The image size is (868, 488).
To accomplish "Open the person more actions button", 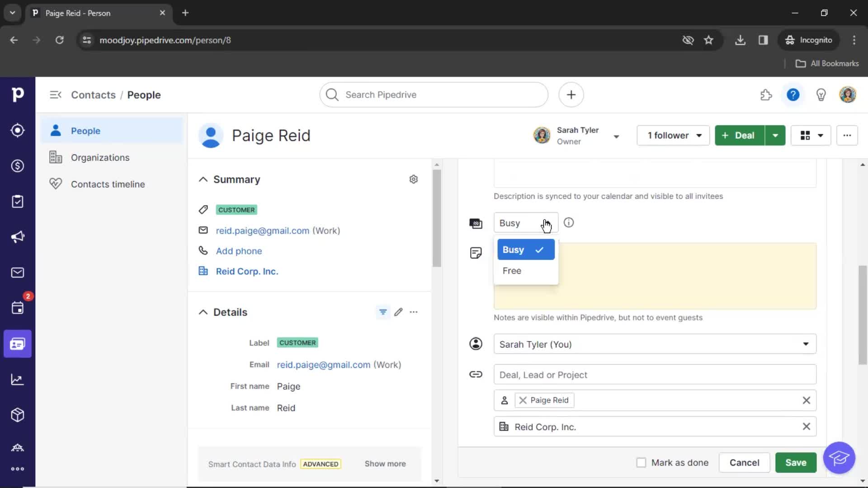I will pyautogui.click(x=847, y=136).
